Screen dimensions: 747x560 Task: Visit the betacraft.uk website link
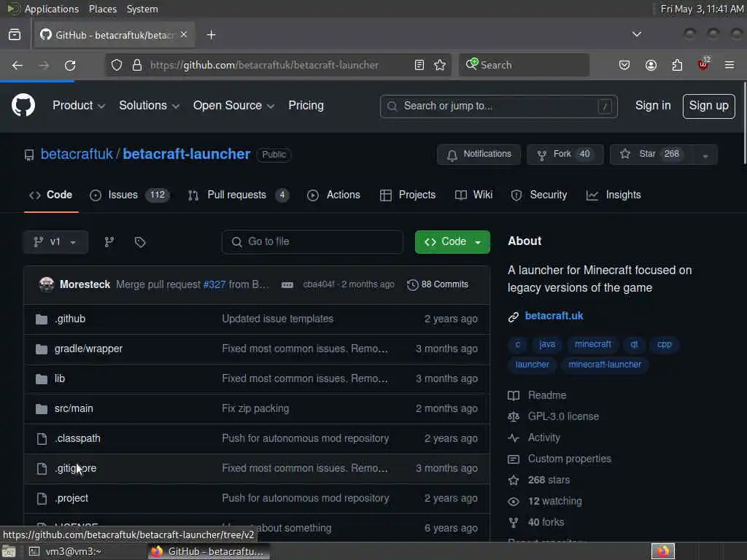[x=554, y=316]
